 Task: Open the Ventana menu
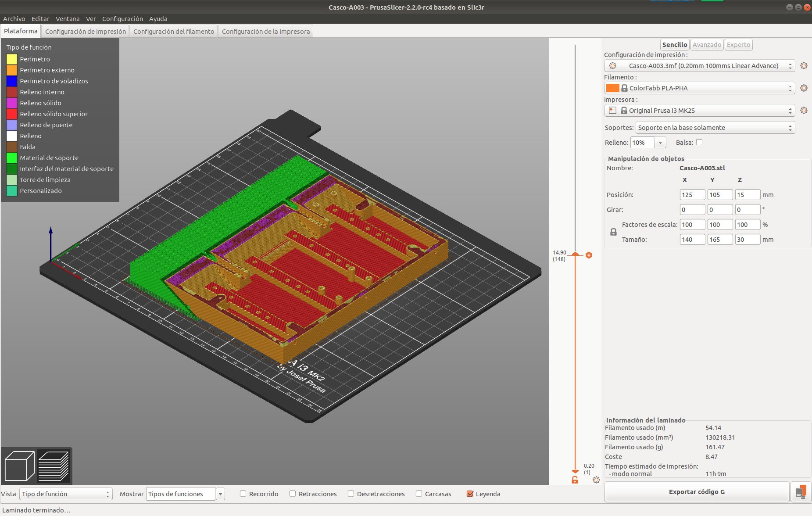click(68, 19)
